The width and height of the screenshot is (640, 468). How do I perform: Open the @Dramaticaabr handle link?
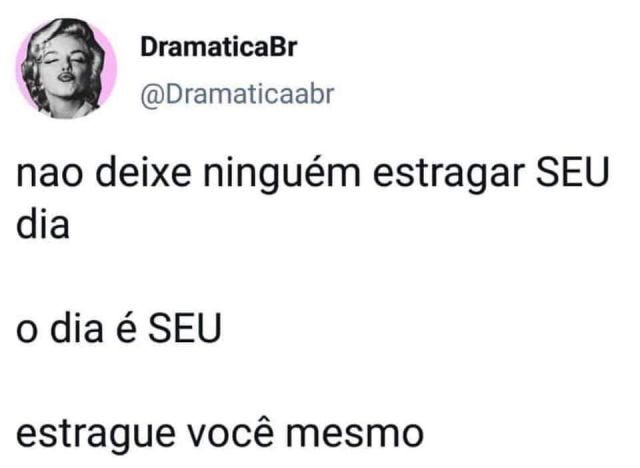point(237,95)
